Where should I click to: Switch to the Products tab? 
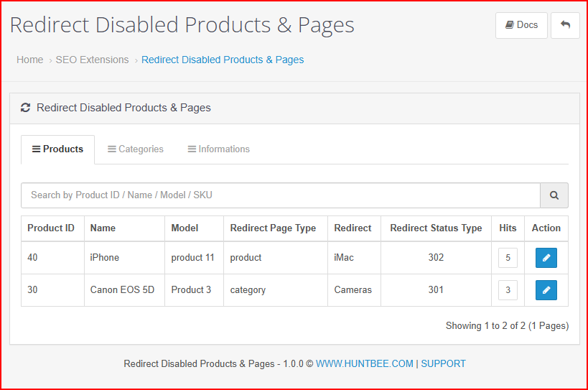coord(57,149)
